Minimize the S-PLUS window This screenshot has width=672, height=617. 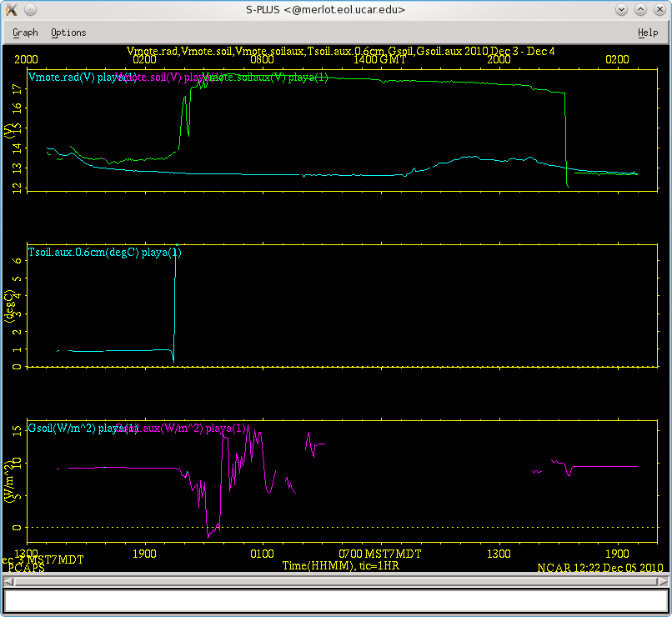tap(622, 9)
